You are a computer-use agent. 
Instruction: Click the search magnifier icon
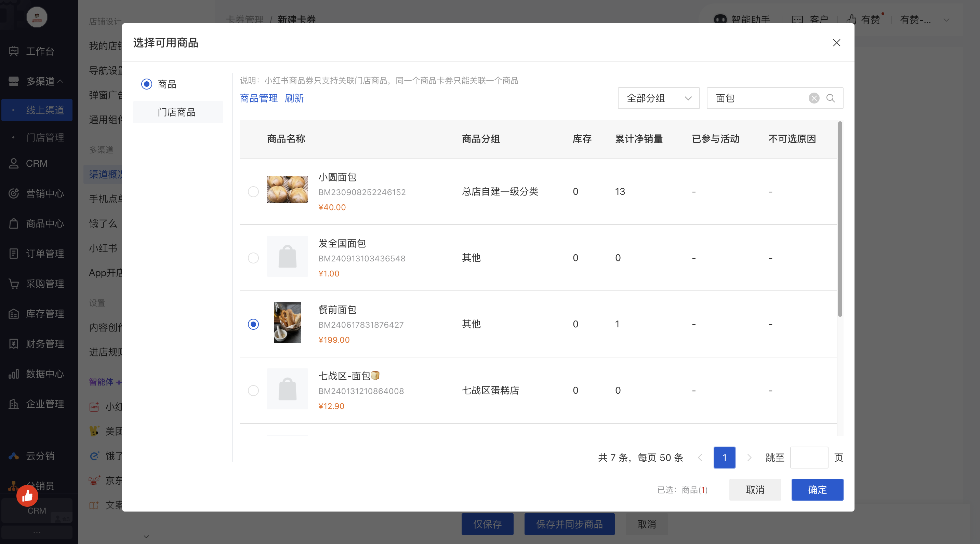(831, 98)
